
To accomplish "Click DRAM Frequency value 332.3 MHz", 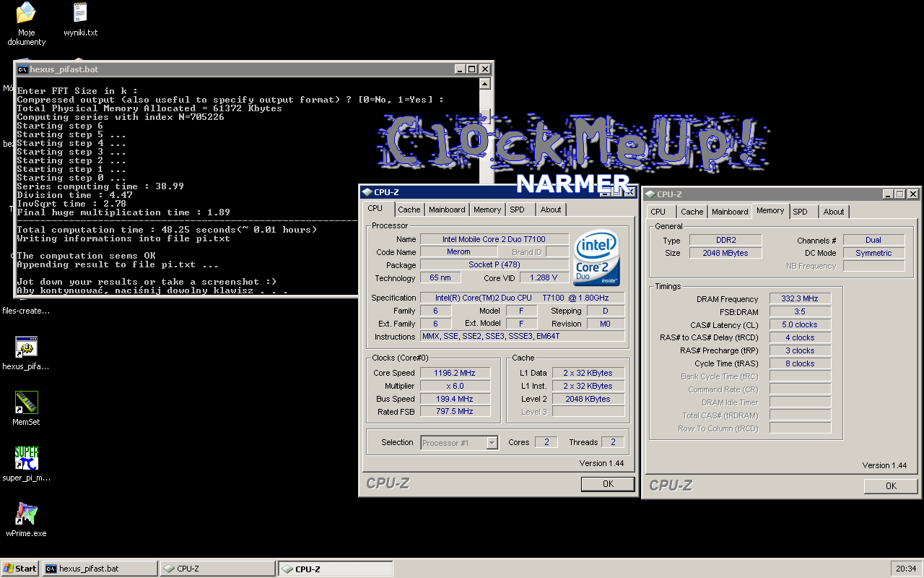I will click(800, 299).
